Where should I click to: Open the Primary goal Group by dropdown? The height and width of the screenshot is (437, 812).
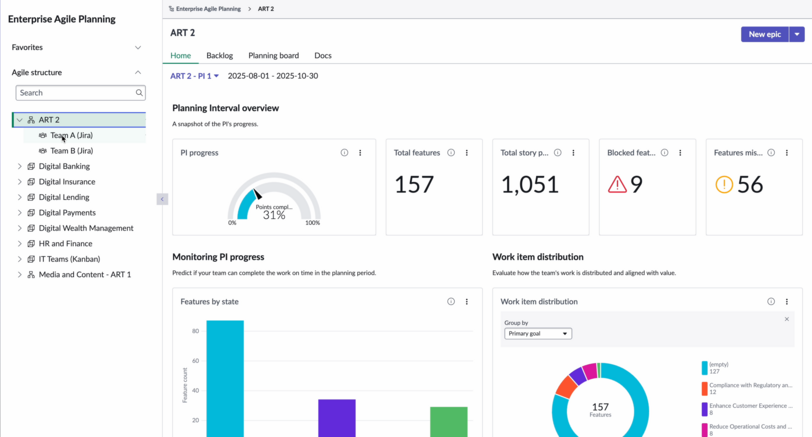point(538,333)
